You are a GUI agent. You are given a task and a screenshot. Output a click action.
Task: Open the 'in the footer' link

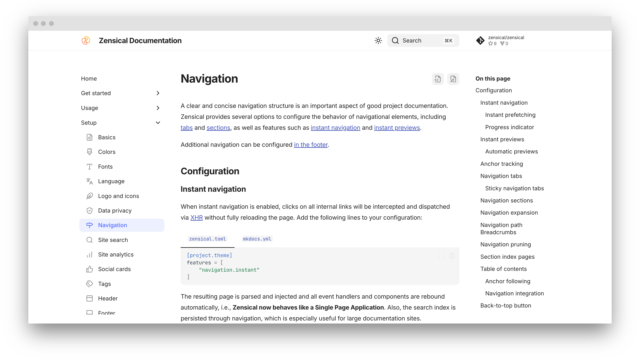point(311,145)
